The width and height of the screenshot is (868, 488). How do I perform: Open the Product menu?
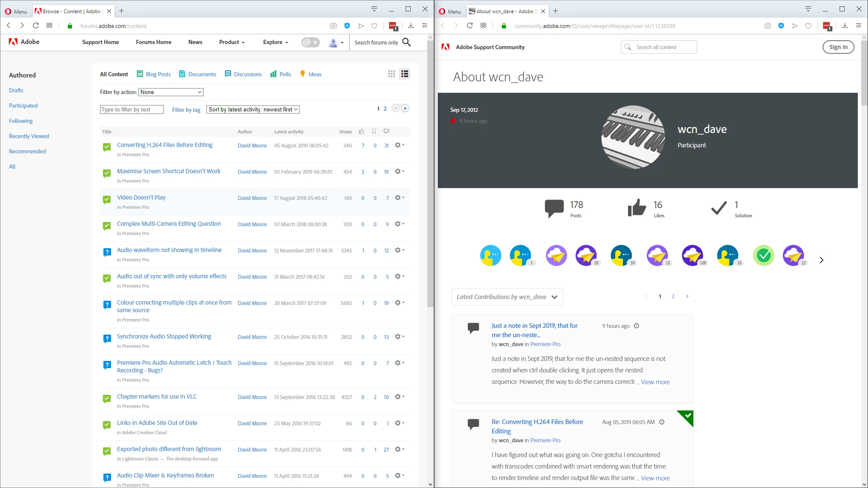(x=232, y=42)
